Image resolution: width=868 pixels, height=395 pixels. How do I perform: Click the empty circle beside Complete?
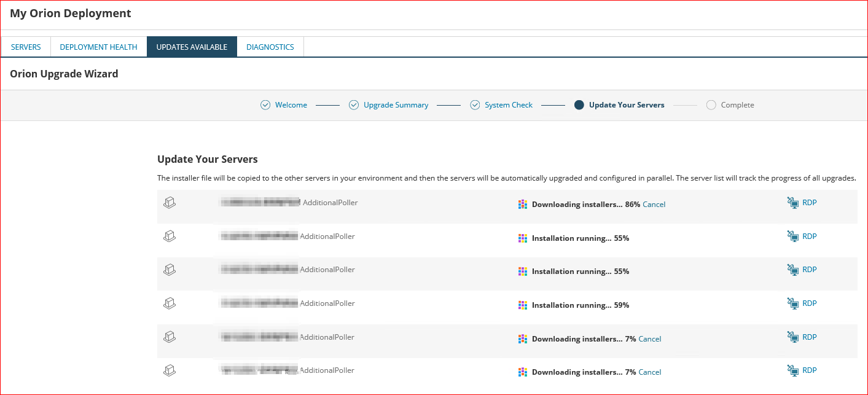coord(711,105)
